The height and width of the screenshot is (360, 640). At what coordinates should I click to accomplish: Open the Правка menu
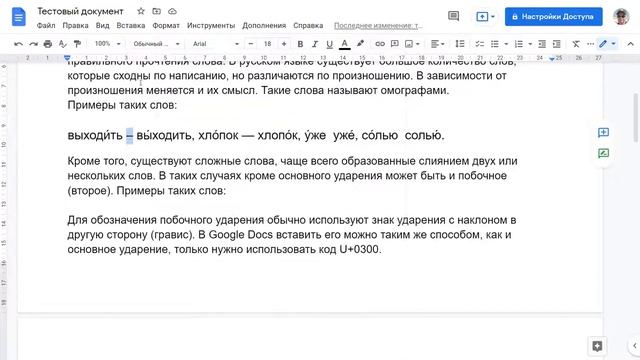[75, 25]
